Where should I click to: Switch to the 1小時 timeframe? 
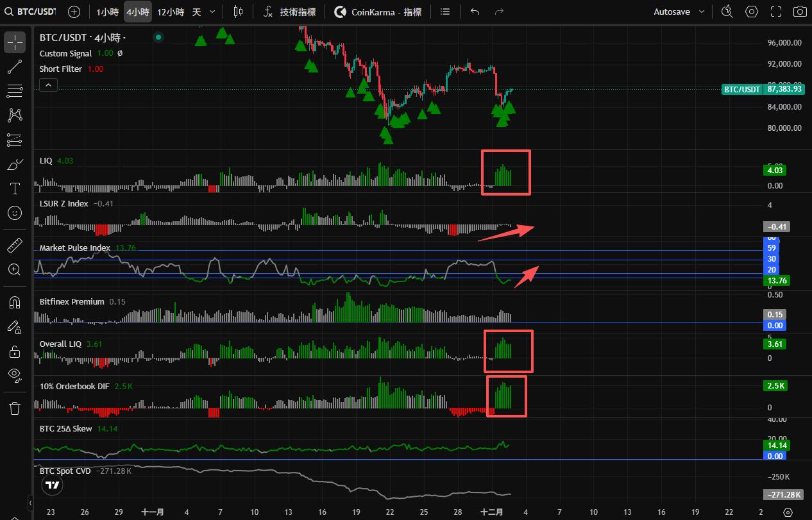click(108, 12)
